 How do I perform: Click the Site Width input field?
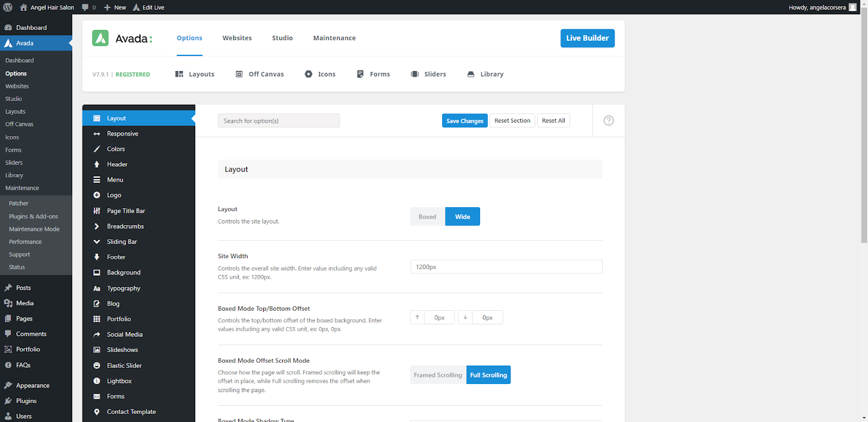pos(506,267)
